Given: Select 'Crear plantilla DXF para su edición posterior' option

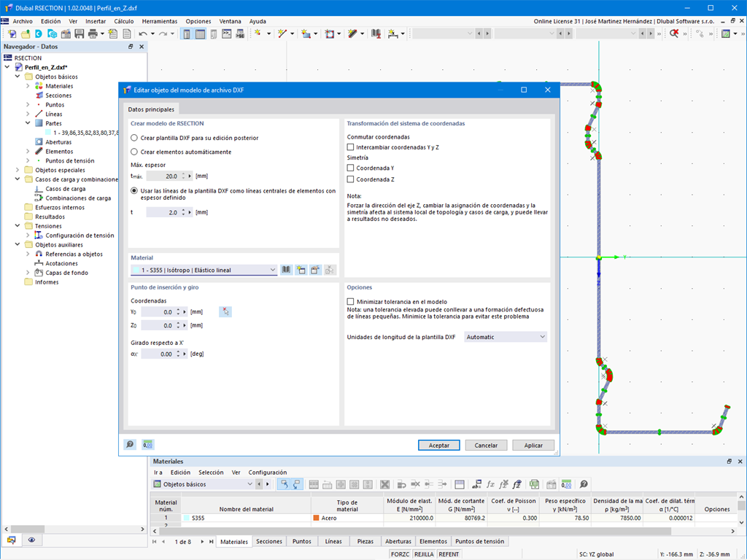Looking at the screenshot, I should coord(134,138).
